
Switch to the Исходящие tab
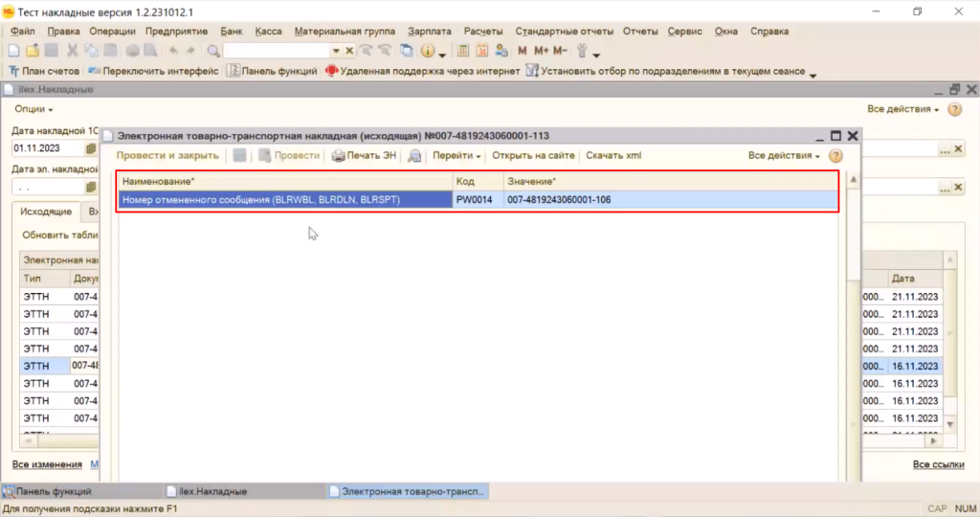tap(46, 212)
